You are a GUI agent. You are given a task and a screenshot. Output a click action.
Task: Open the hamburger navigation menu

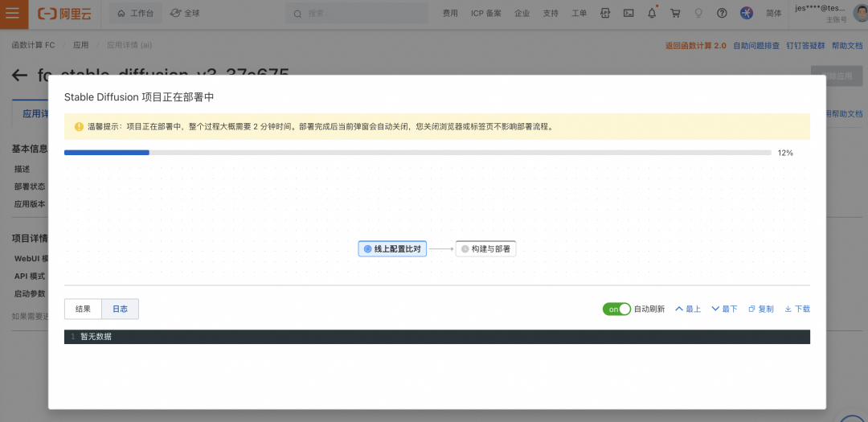tap(12, 14)
